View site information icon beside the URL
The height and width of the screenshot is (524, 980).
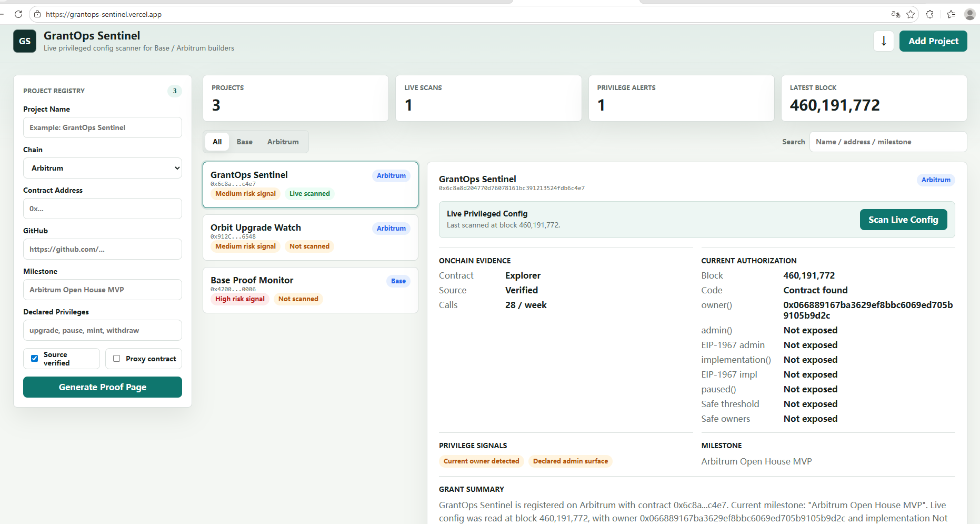[37, 14]
